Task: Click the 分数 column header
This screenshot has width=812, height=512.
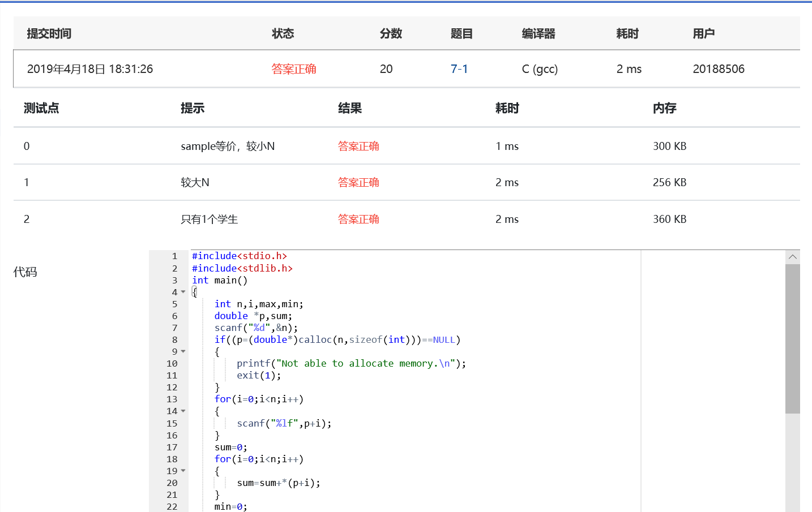Action: [391, 33]
